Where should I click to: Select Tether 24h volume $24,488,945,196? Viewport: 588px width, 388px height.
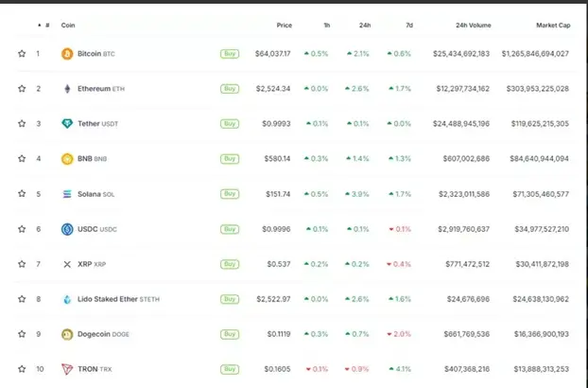(461, 123)
